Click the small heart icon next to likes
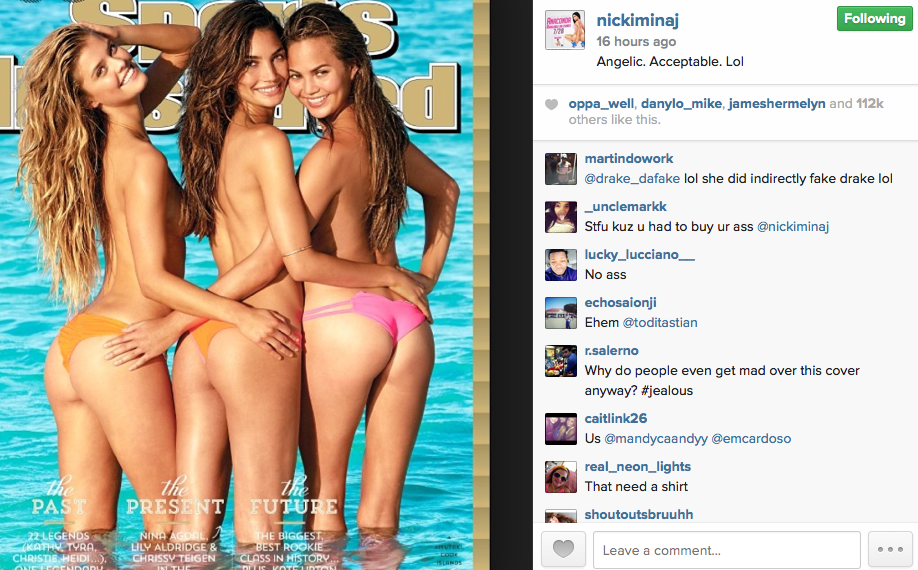Viewport: 918px width, 570px height. (552, 105)
